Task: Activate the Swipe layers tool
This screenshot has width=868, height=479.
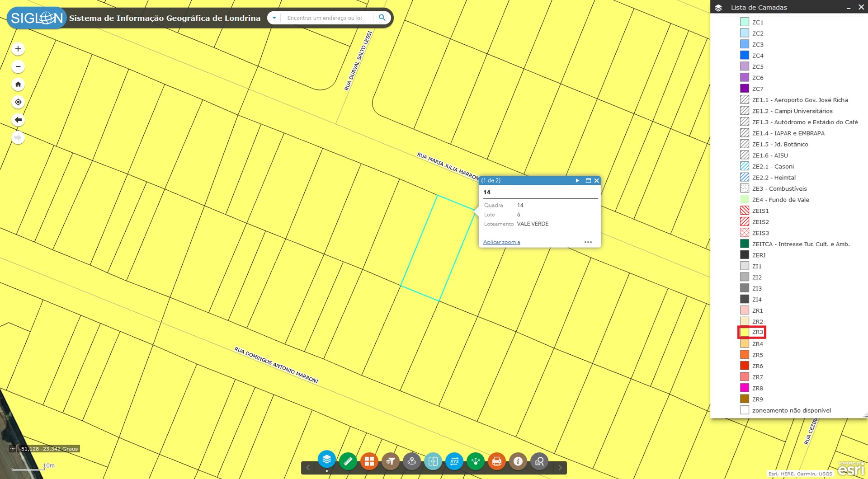Action: pyautogui.click(x=433, y=461)
